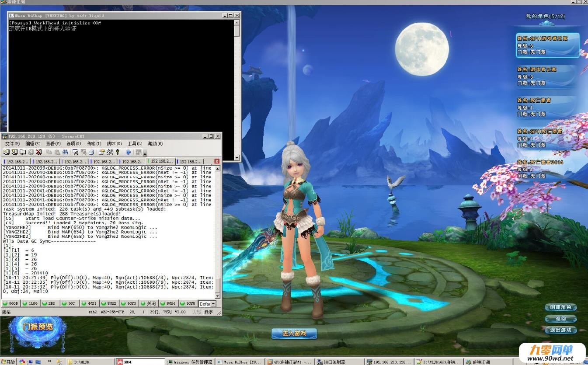Click the printer Print icon in SecureCRT
This screenshot has height=365, width=588.
[x=91, y=152]
